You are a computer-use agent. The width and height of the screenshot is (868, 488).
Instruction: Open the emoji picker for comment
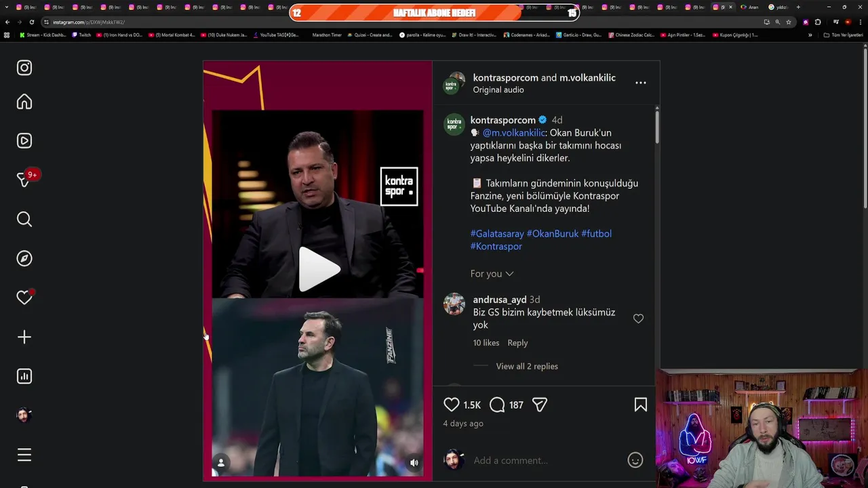click(x=635, y=460)
